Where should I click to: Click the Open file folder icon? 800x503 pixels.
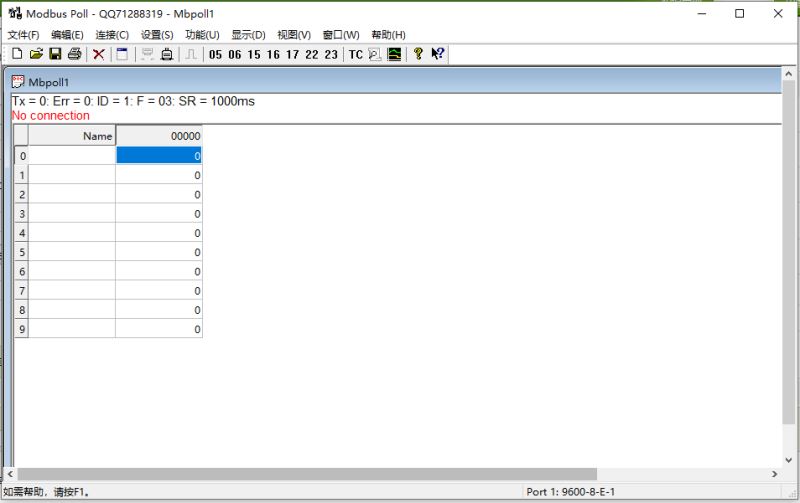tap(36, 54)
